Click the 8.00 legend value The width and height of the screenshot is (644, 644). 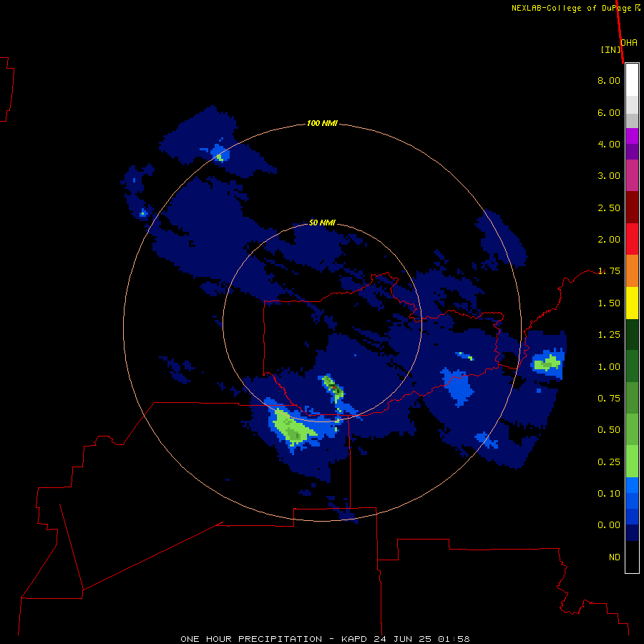[609, 80]
